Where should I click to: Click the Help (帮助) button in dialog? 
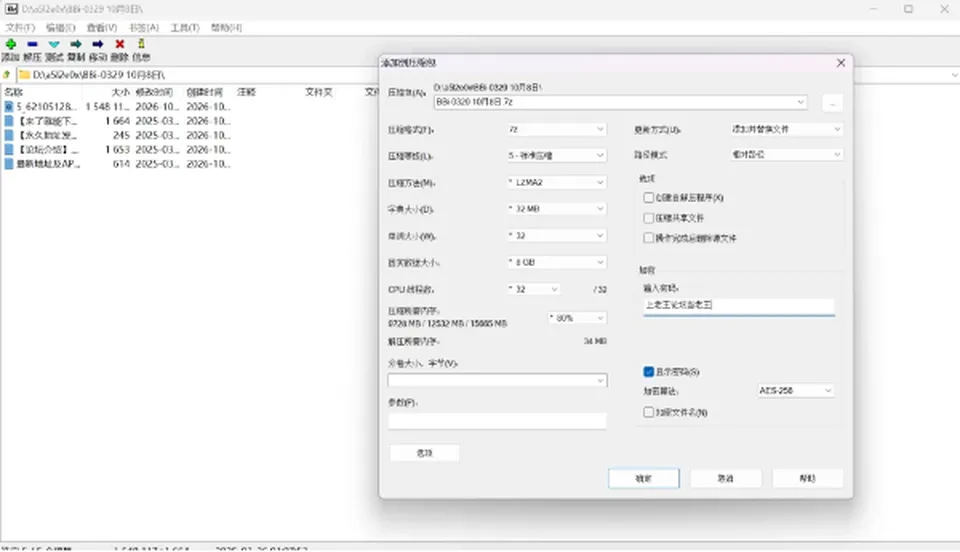[x=808, y=479]
